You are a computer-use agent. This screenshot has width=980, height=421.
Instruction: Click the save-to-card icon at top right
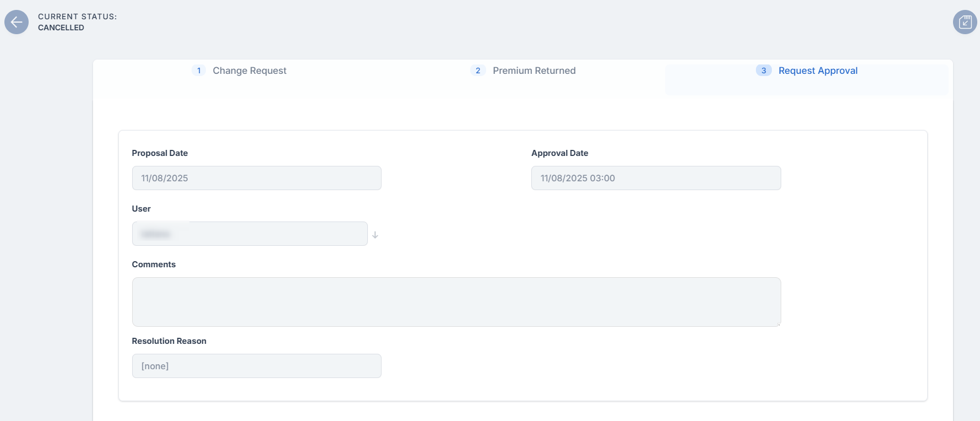coord(965,22)
